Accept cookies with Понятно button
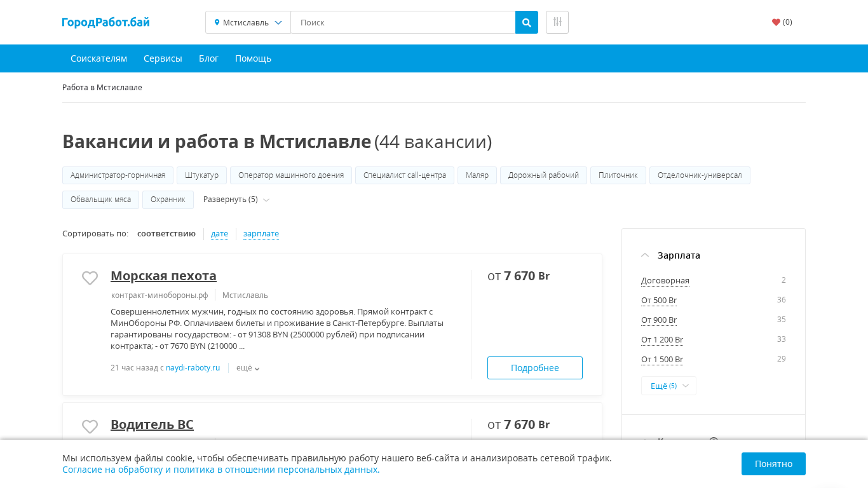Screen dimensions: 868x488 tap(773, 464)
